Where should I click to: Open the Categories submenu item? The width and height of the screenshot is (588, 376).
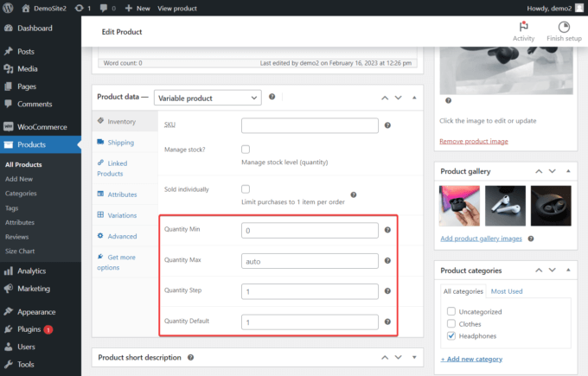(x=21, y=194)
